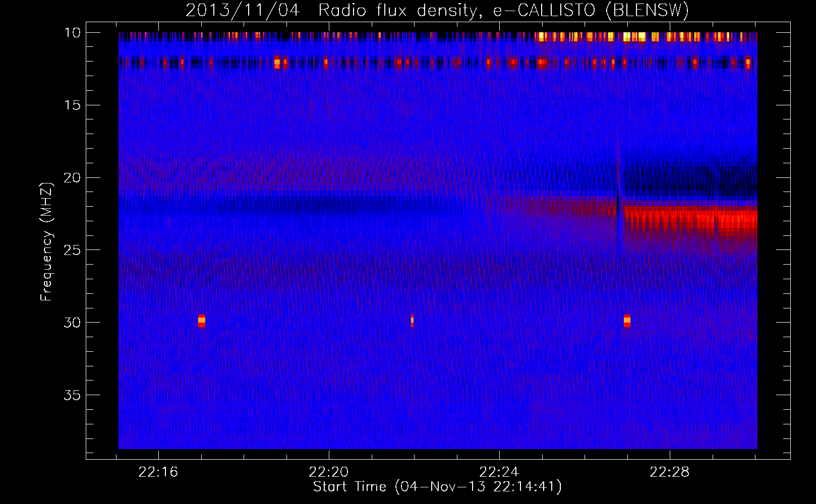Click the frequency tick label 10
This screenshot has height=504, width=816.
pyautogui.click(x=72, y=33)
